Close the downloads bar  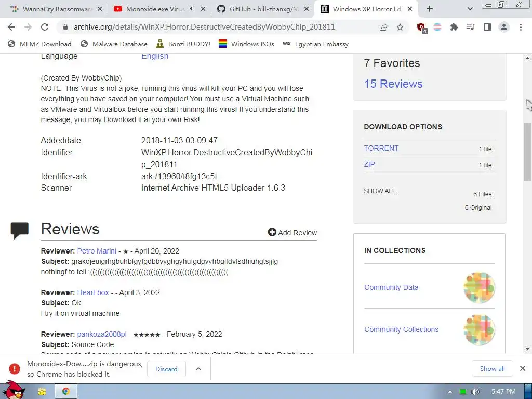(523, 368)
